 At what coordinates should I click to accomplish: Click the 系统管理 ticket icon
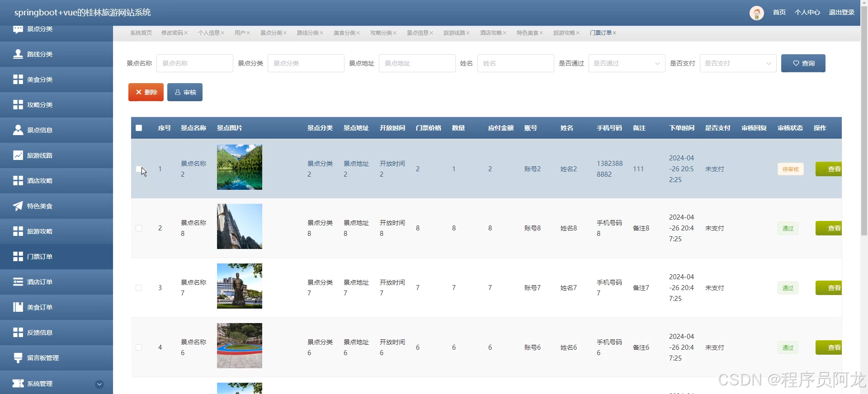(x=18, y=384)
